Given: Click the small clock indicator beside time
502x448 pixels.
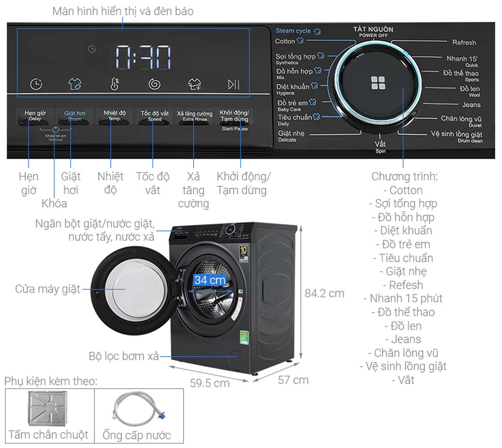Looking at the screenshot, I should tap(92, 49).
